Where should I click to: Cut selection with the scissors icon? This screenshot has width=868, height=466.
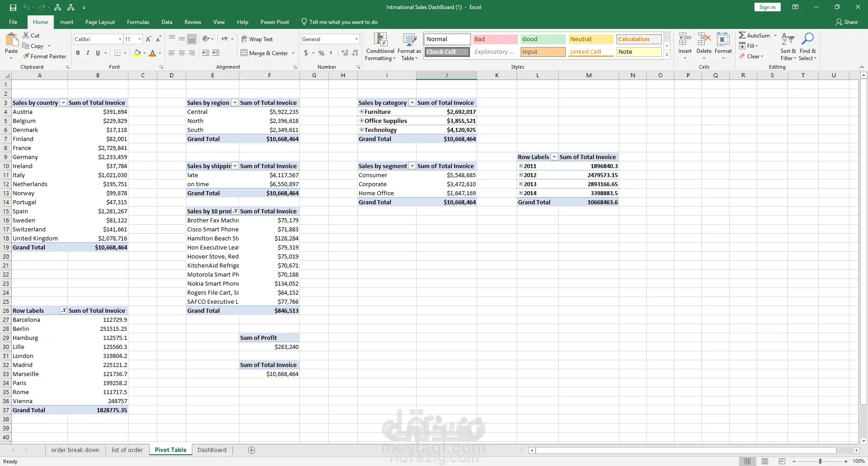[x=26, y=35]
